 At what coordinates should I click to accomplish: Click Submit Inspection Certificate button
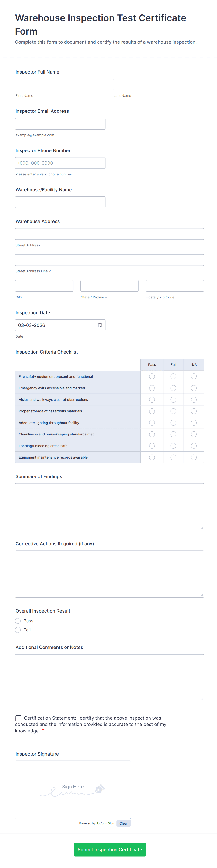pyautogui.click(x=110, y=849)
